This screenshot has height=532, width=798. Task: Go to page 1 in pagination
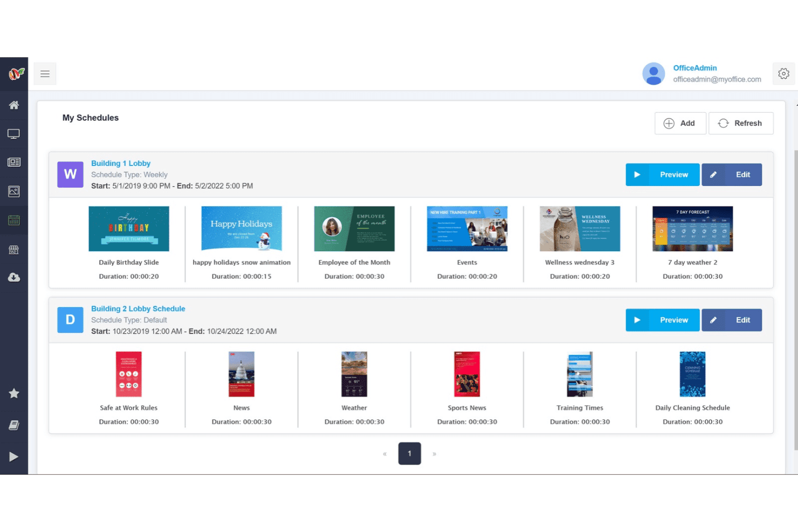[410, 454]
